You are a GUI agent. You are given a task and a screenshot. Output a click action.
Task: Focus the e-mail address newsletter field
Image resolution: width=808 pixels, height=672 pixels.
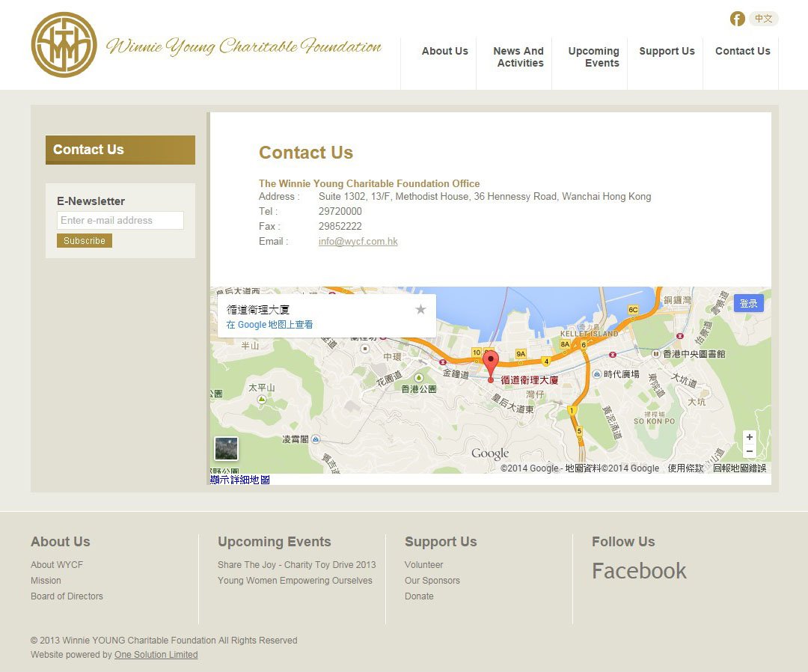coord(120,221)
